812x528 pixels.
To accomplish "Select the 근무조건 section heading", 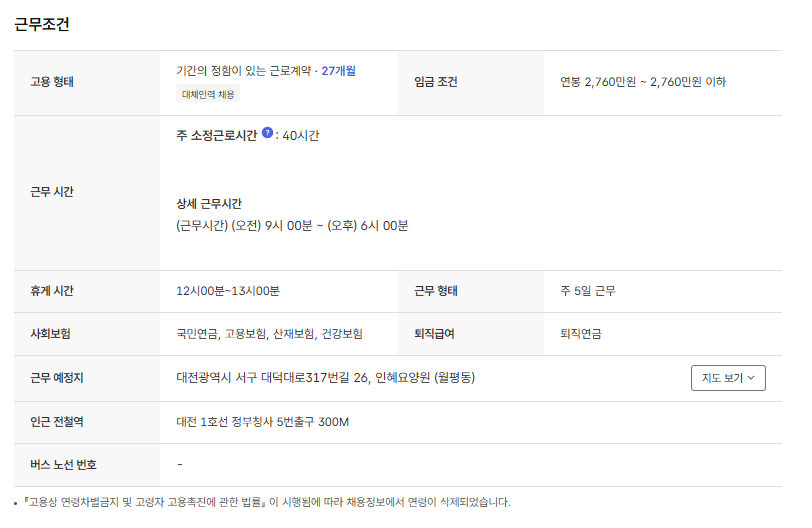I will pos(42,24).
